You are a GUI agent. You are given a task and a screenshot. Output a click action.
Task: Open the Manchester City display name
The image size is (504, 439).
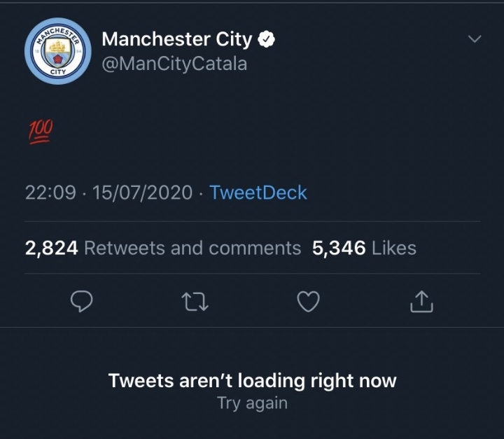point(176,40)
